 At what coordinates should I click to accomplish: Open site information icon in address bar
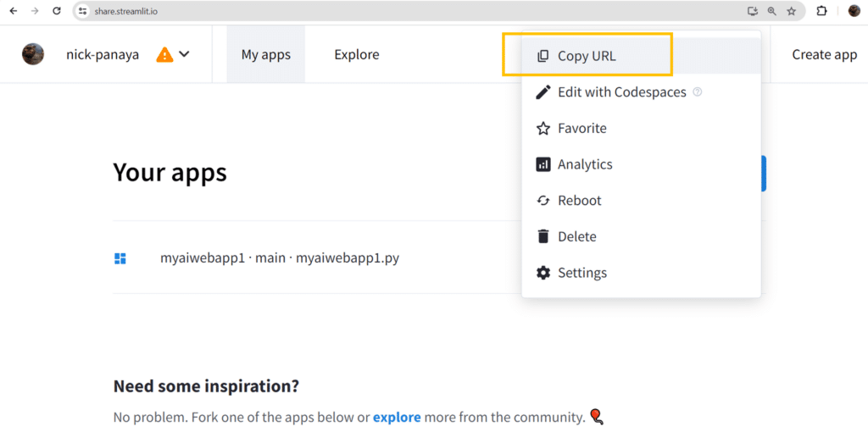83,11
